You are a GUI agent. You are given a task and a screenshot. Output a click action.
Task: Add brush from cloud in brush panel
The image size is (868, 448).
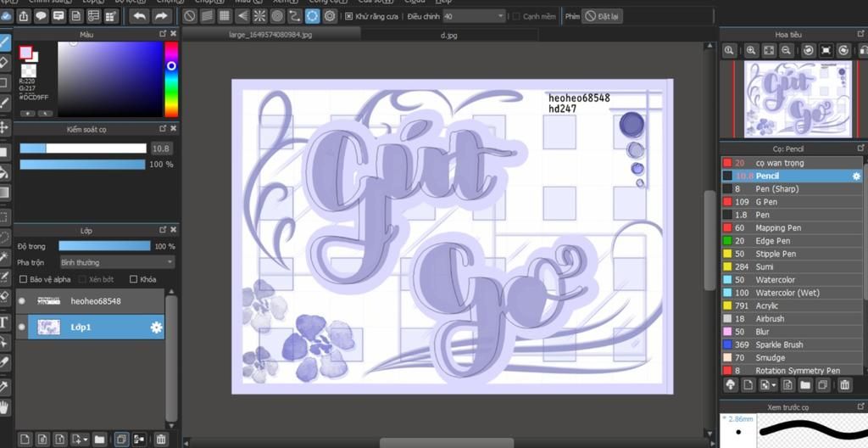730,384
